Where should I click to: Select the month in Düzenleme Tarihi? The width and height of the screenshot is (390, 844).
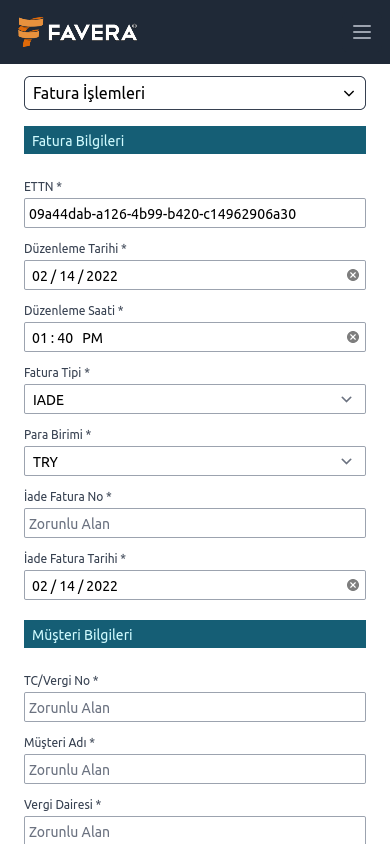point(40,276)
